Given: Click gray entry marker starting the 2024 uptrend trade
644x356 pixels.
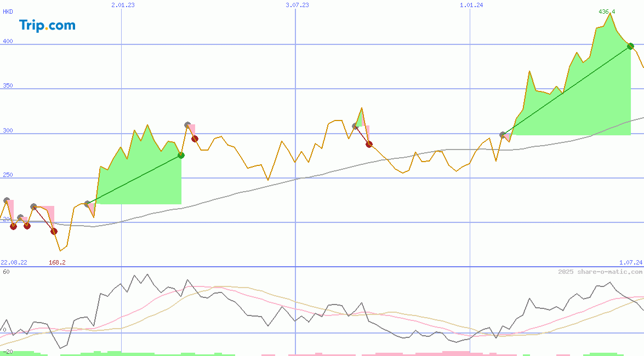Looking at the screenshot, I should pos(503,135).
